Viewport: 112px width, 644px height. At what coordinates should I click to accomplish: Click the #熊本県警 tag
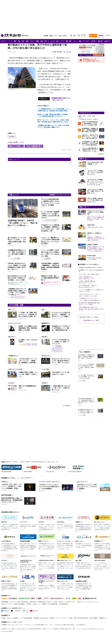click(x=12, y=137)
